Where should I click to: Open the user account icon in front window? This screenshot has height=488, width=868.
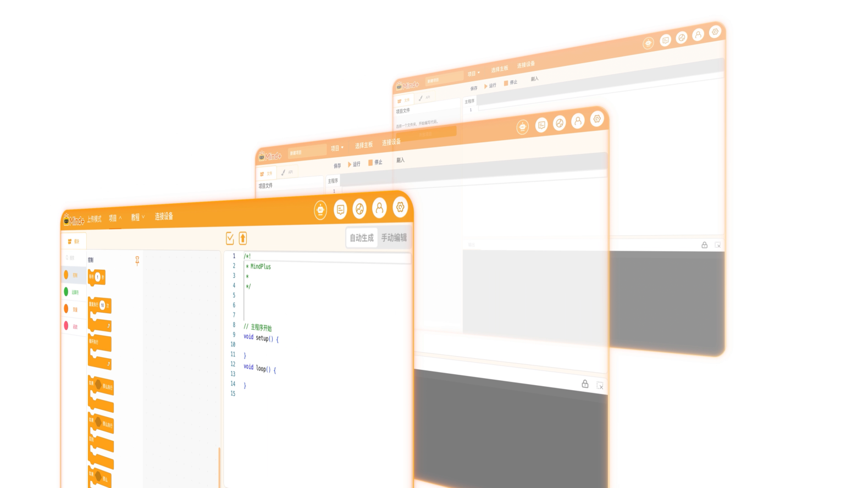pyautogui.click(x=379, y=208)
